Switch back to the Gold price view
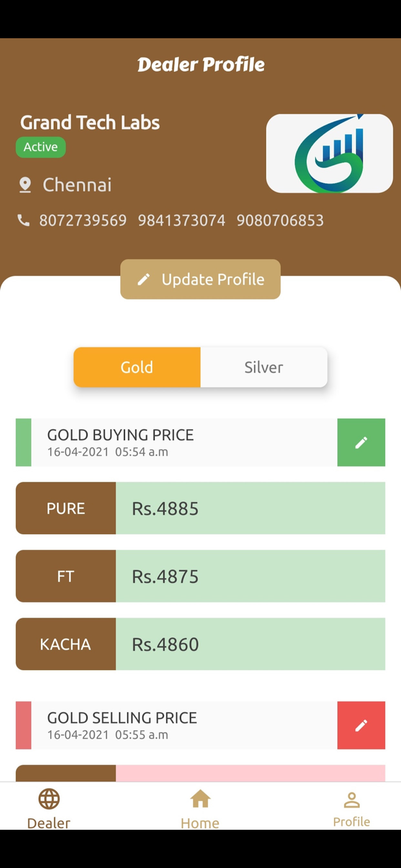Viewport: 401px width, 868px height. pos(137,367)
